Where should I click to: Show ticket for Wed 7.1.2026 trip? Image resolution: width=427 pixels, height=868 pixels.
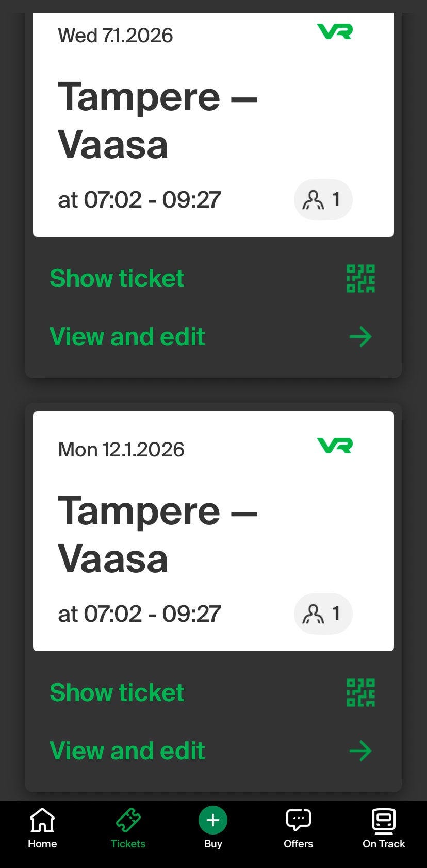[117, 279]
